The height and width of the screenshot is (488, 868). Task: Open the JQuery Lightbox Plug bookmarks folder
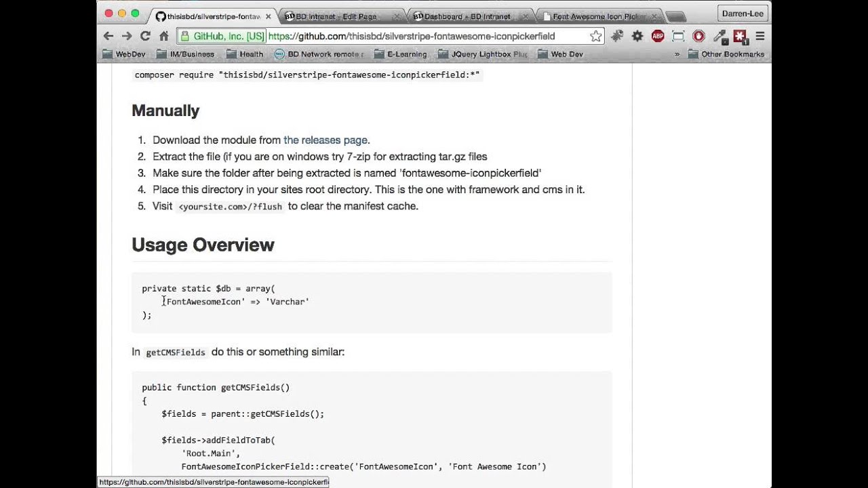point(483,54)
